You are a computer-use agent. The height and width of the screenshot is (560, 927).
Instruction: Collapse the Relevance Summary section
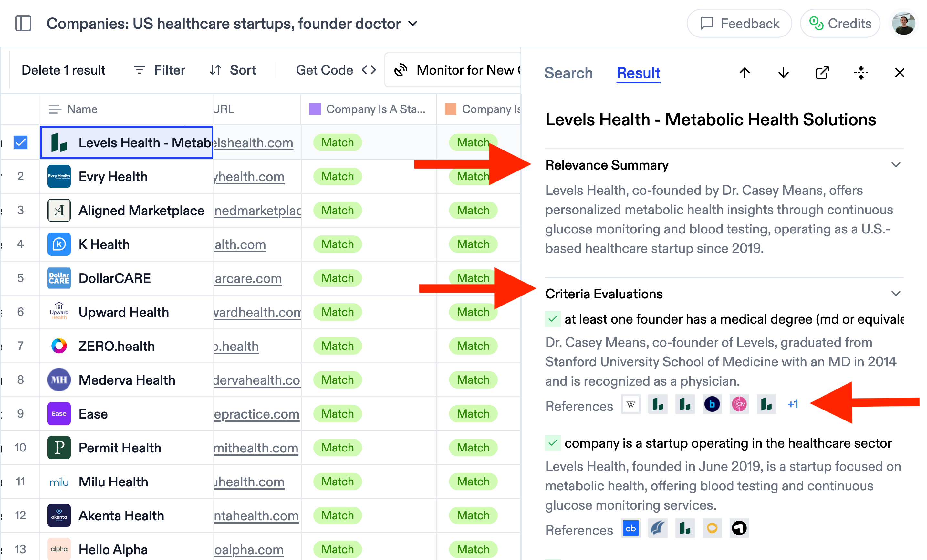[896, 165]
